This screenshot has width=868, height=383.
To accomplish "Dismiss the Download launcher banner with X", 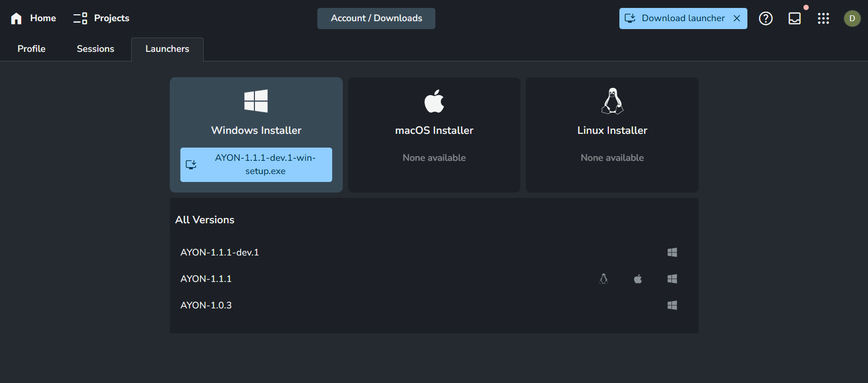I will coord(737,19).
